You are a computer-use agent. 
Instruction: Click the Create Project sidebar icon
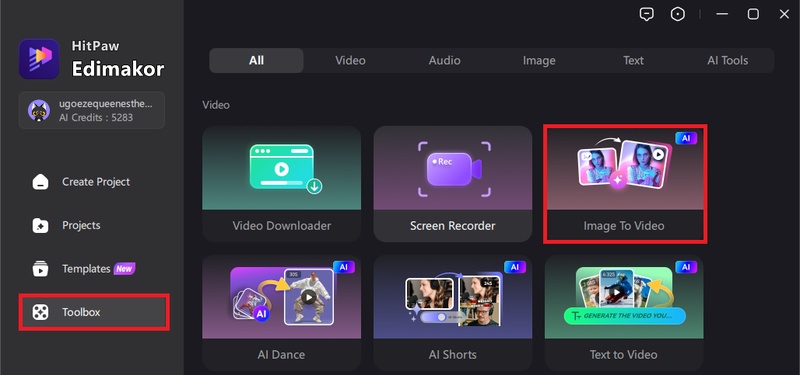click(40, 182)
